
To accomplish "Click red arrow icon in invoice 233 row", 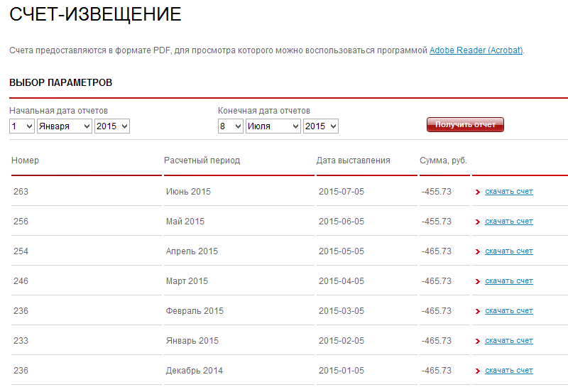I will point(478,342).
